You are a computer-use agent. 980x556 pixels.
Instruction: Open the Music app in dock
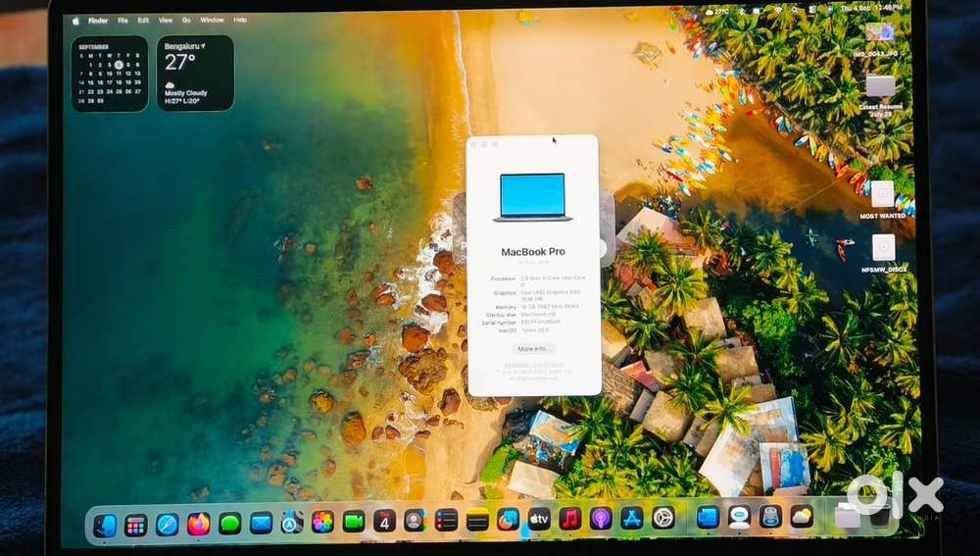click(x=570, y=519)
